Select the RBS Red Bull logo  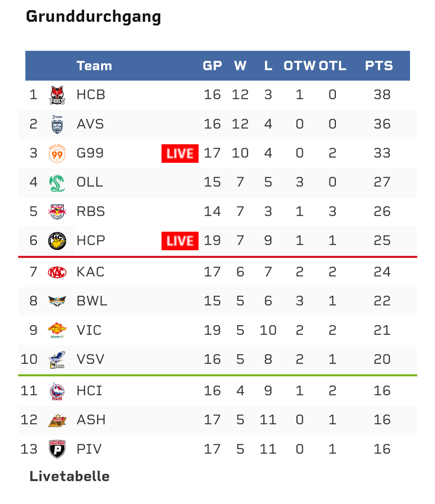coord(57,212)
